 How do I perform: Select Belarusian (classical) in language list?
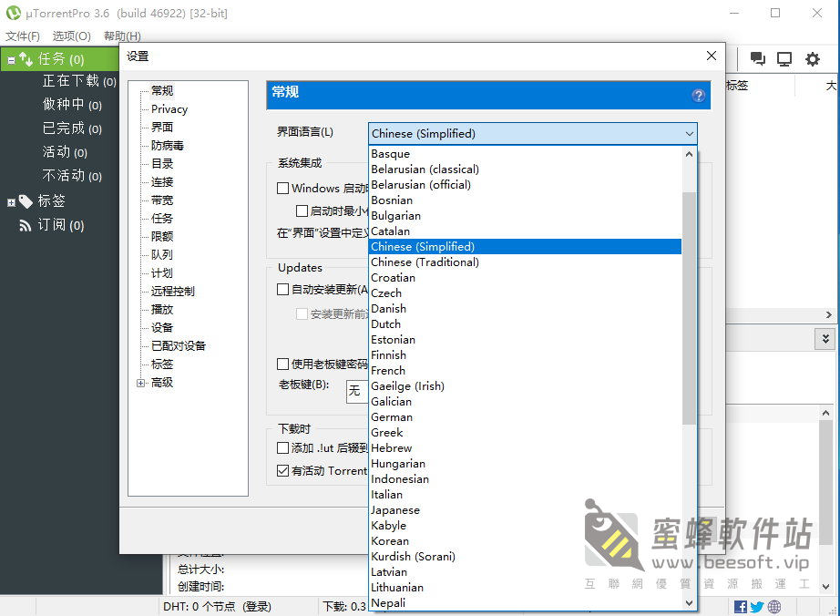526,169
